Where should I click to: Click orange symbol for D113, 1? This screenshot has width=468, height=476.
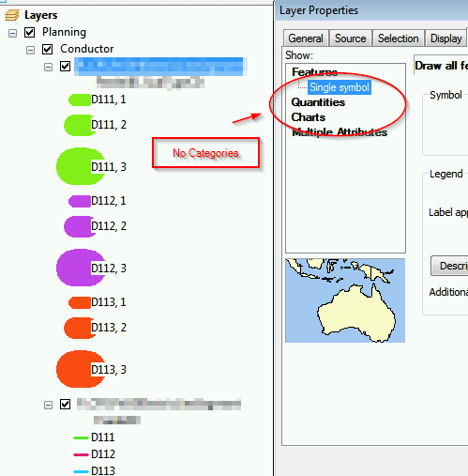80,302
